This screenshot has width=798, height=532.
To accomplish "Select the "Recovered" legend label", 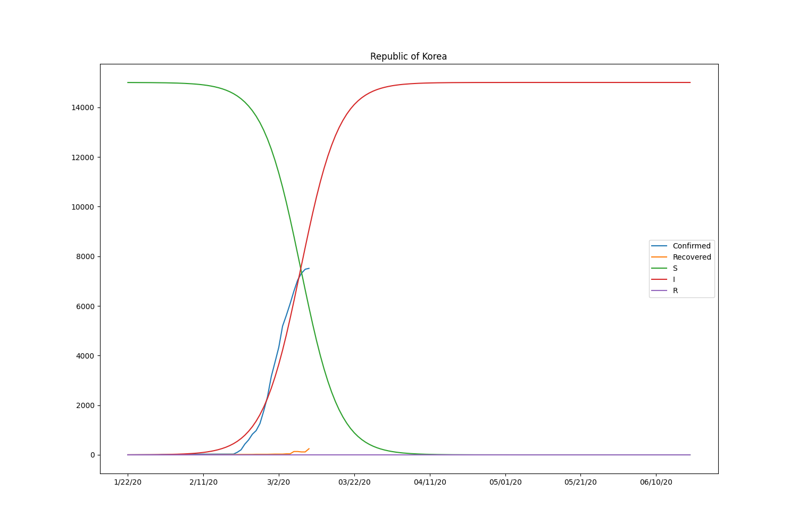I will 692,257.
